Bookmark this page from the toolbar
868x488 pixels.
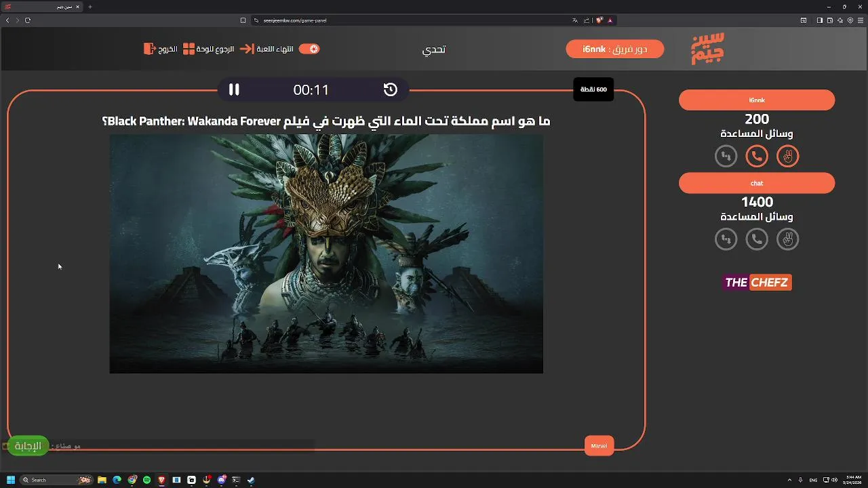[x=243, y=20]
